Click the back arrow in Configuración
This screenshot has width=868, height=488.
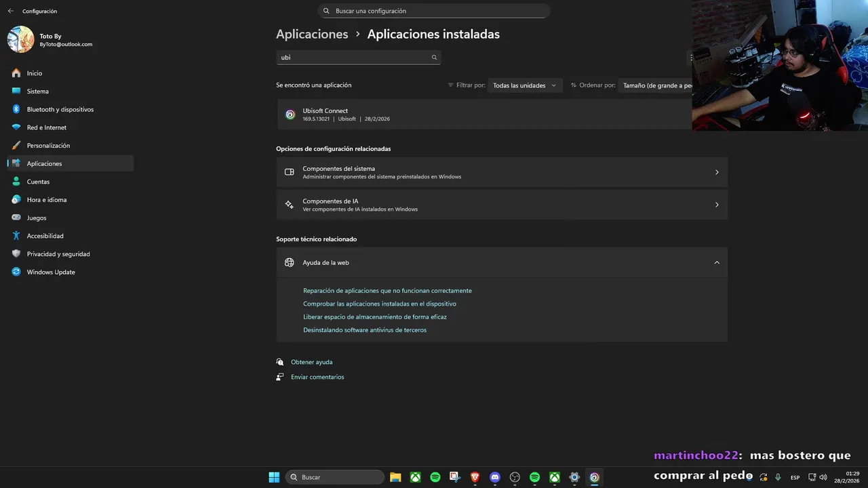(10, 11)
